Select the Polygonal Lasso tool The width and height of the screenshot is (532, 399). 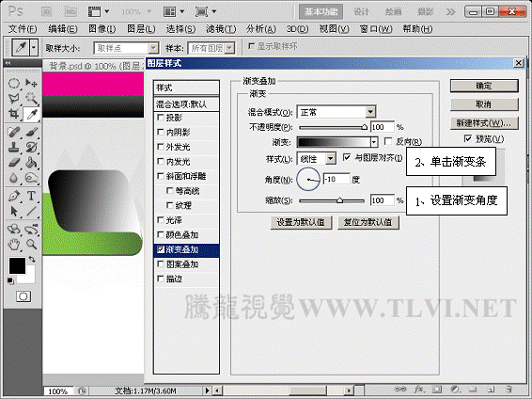click(13, 99)
